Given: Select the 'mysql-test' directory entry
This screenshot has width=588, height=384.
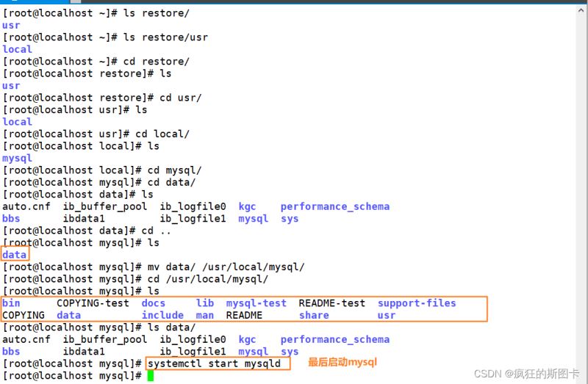Looking at the screenshot, I should coord(256,303).
